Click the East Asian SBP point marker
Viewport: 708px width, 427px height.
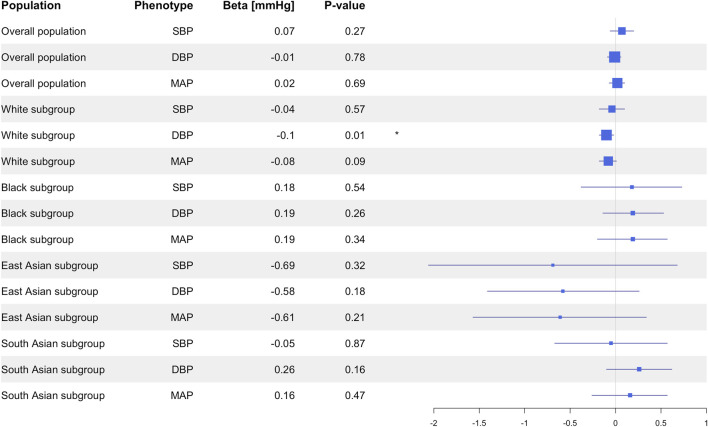[553, 265]
